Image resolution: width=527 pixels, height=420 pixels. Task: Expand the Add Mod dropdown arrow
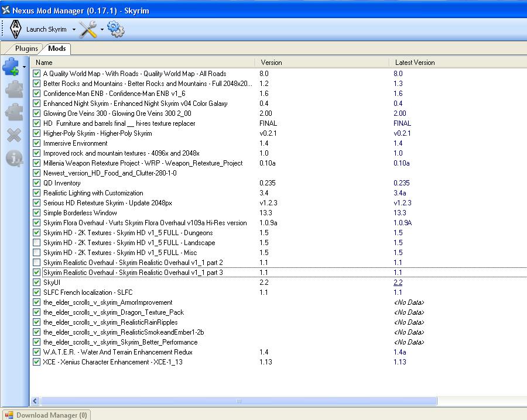click(x=24, y=67)
